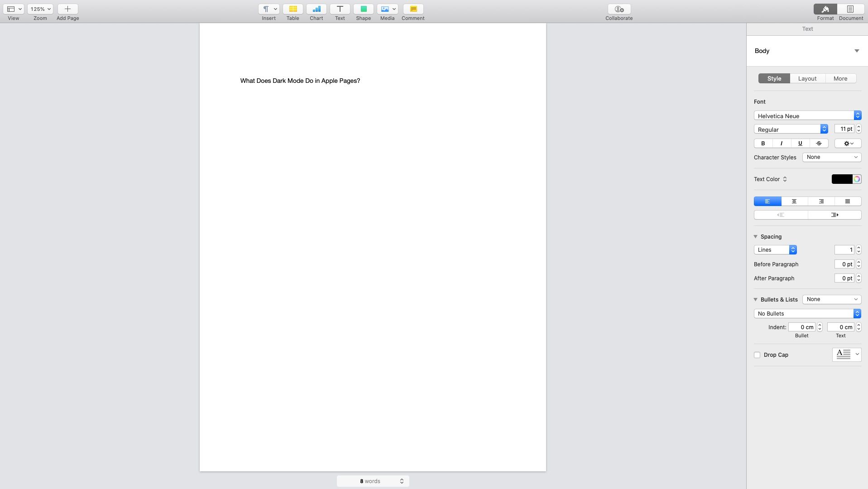Click the font size field

[x=844, y=129]
